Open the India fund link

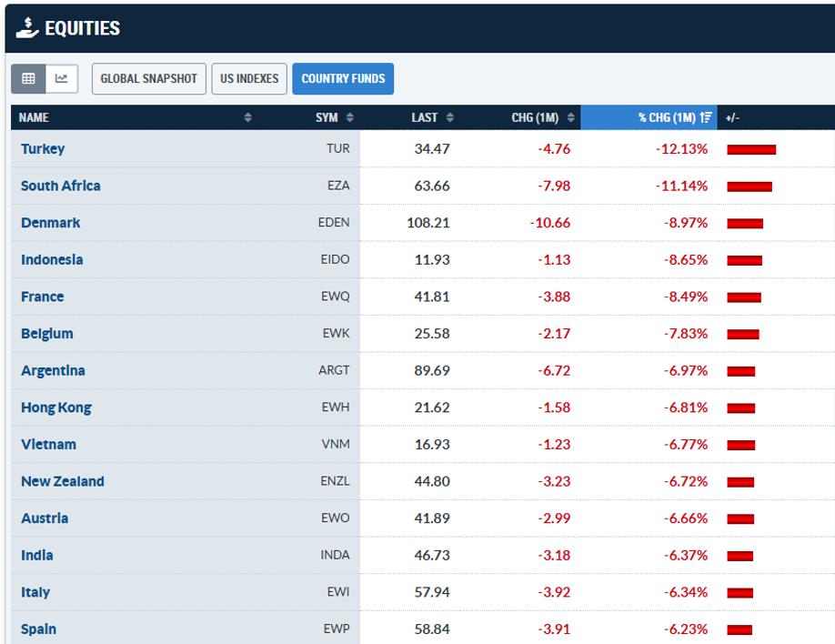36,555
